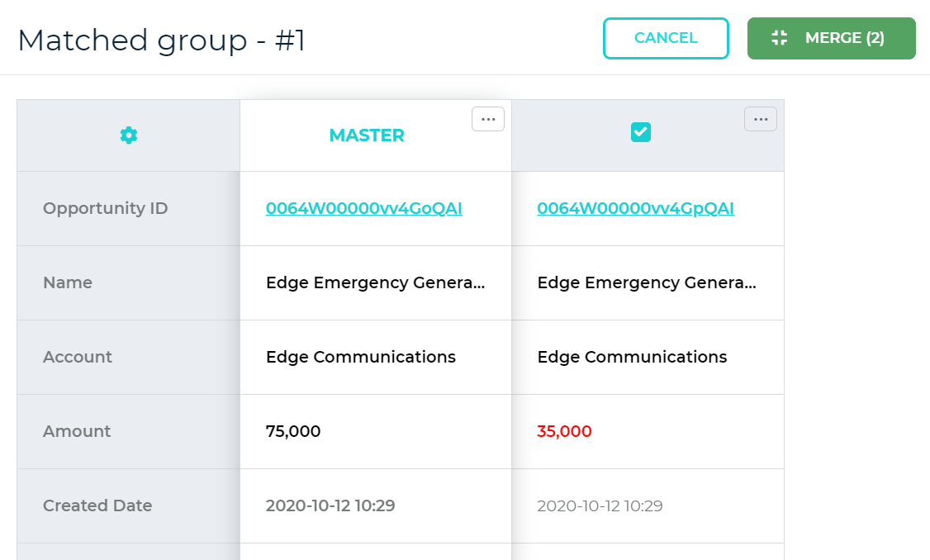
Task: Open opportunity link 0064W00000vv4GoQAI
Action: [363, 208]
